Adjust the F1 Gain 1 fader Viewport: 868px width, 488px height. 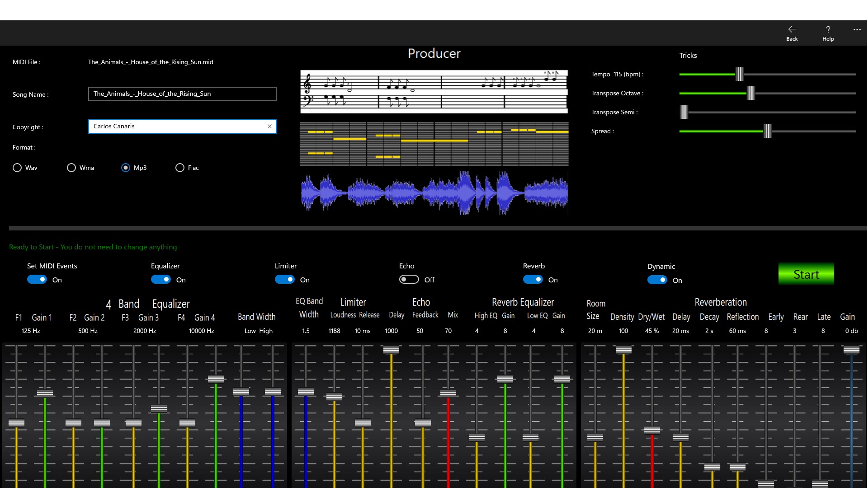[17, 422]
